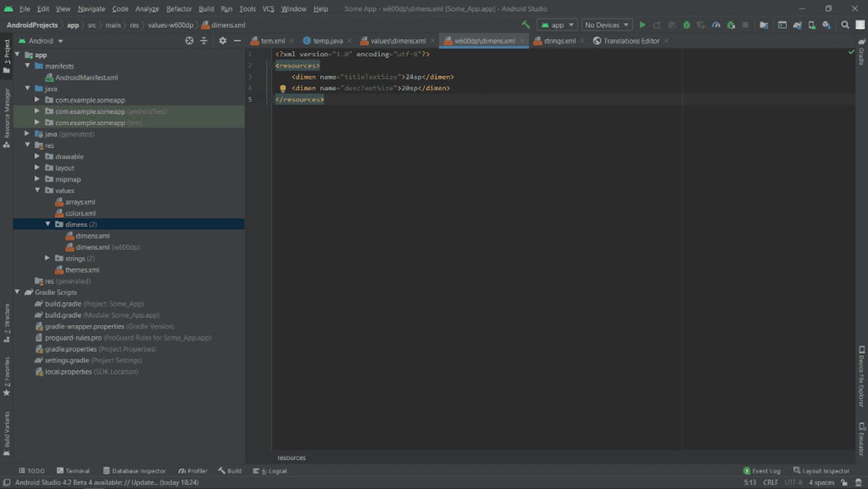Open the Emulator side tab

[x=862, y=439]
